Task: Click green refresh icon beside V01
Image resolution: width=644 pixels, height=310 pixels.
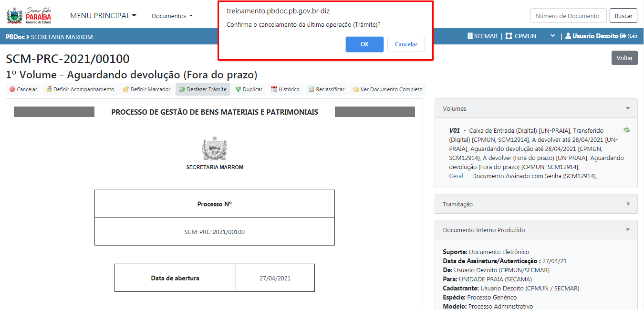Action: pyautogui.click(x=626, y=130)
